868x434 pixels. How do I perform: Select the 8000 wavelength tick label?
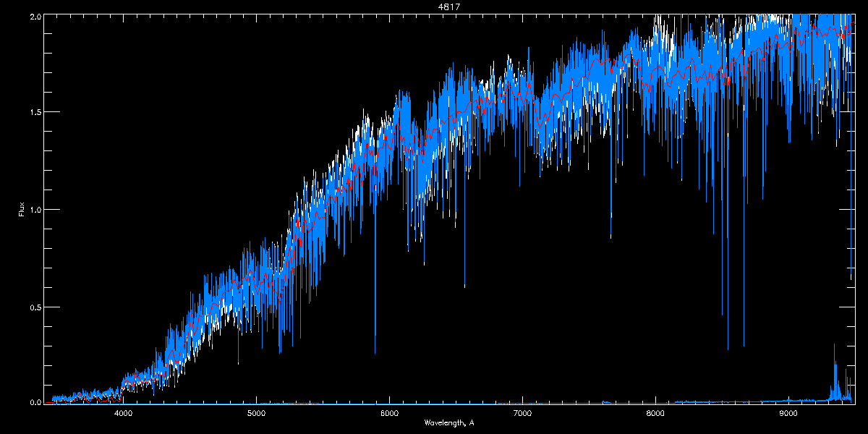tap(655, 413)
